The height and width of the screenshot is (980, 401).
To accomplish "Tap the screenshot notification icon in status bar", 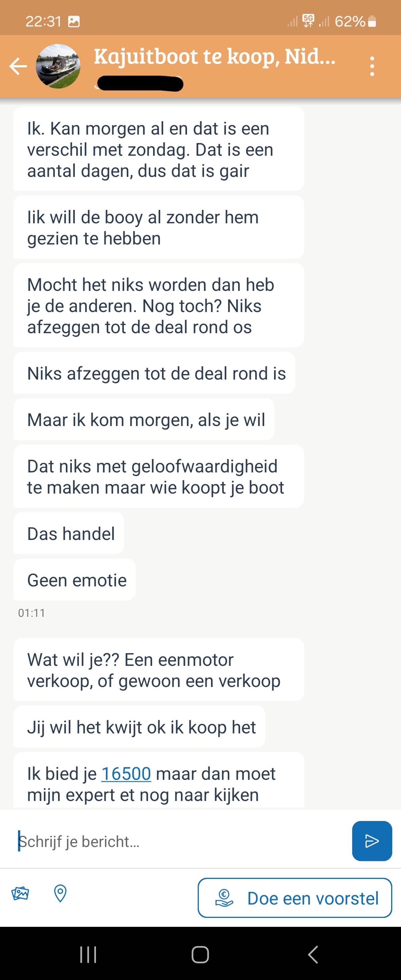I will pyautogui.click(x=74, y=22).
